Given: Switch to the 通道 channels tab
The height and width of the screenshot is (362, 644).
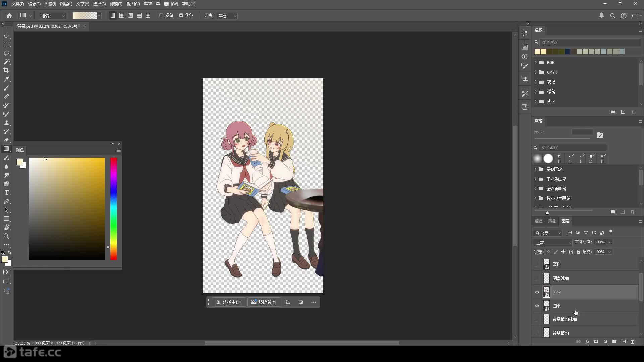Looking at the screenshot, I should coord(538,221).
